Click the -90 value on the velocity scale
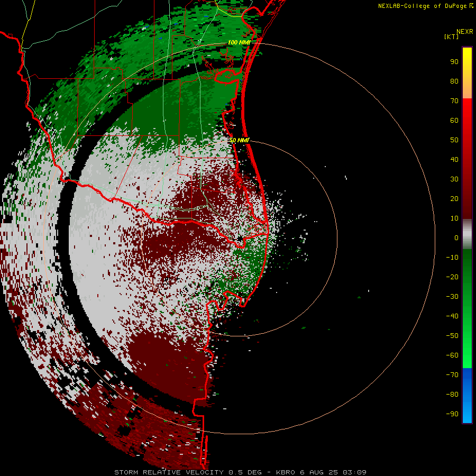 pos(452,414)
